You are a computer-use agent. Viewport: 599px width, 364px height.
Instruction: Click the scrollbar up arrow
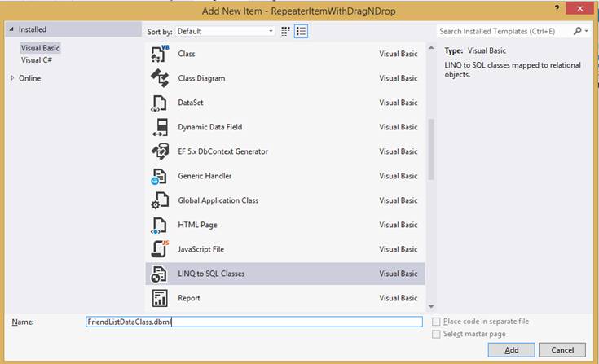(x=431, y=48)
